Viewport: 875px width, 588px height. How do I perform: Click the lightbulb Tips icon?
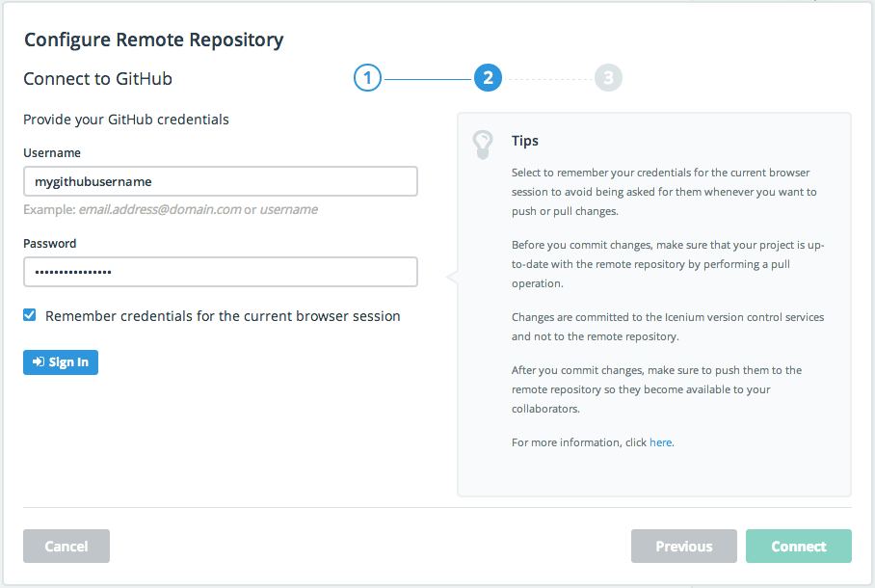click(482, 144)
